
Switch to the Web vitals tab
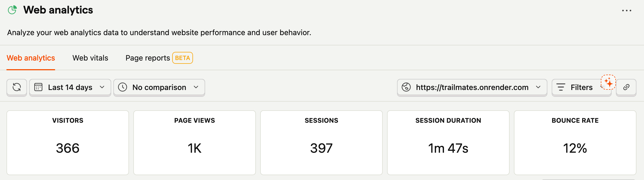pos(90,58)
